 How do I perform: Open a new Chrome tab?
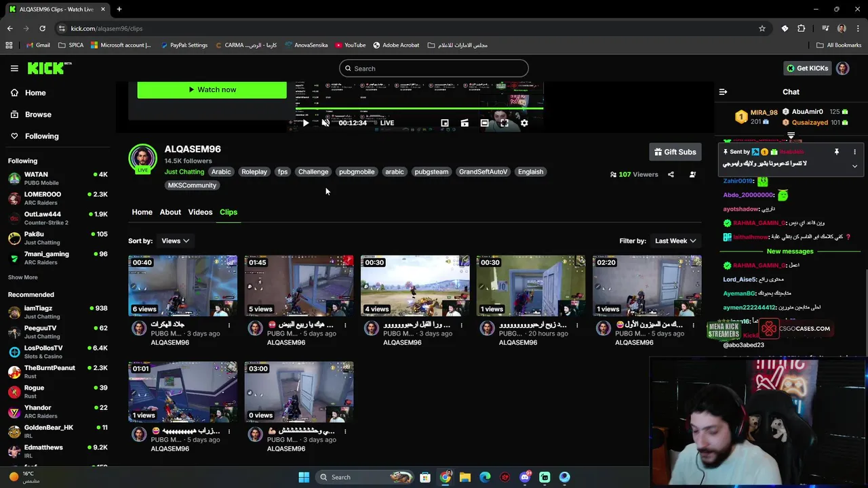coord(119,9)
